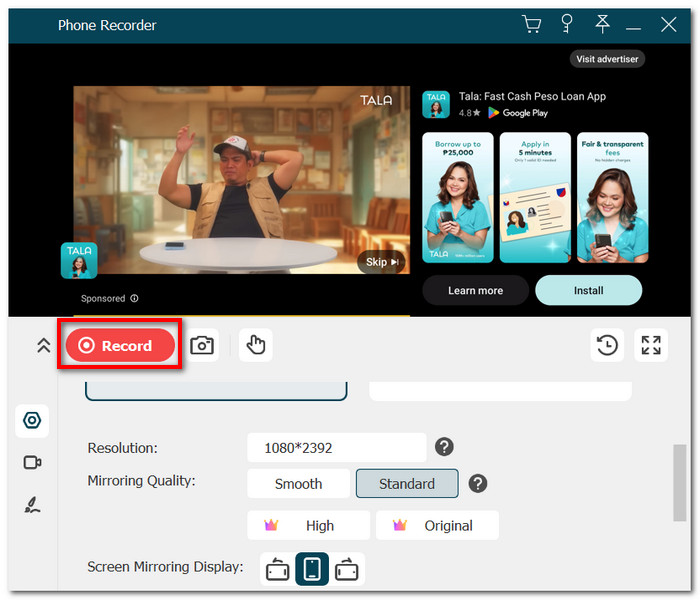The image size is (700, 600).
Task: Start recording with the Record button
Action: pyautogui.click(x=120, y=345)
